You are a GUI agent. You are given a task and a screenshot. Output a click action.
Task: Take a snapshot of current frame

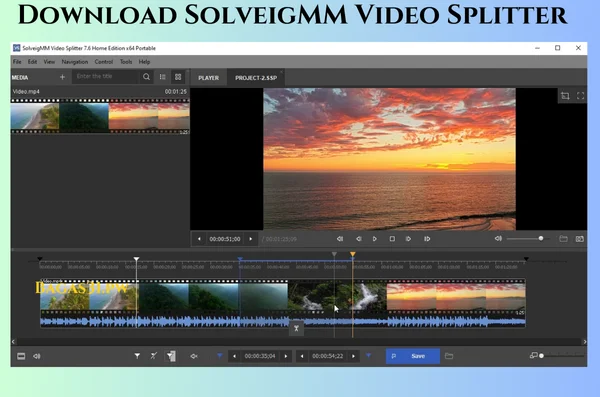point(580,239)
